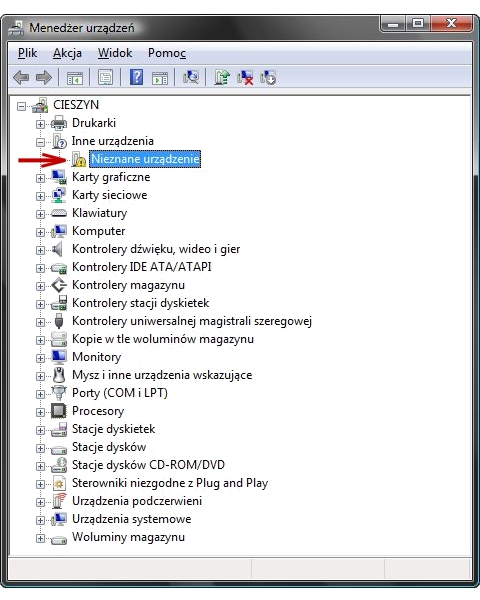Expand the Karty graficzne node
This screenshot has width=480, height=600.
coord(40,178)
